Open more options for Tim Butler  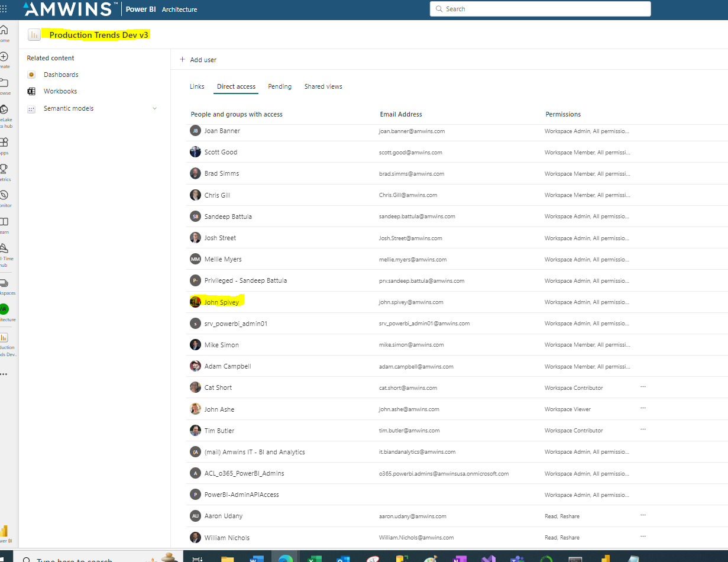tap(643, 429)
